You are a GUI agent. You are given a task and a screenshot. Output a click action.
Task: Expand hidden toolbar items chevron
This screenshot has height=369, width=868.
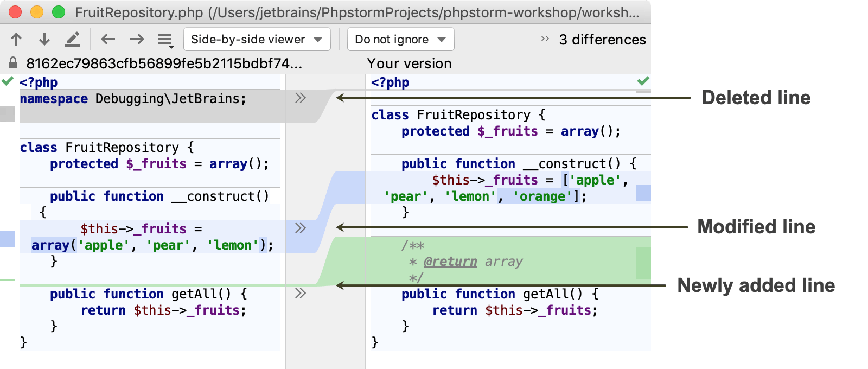pos(545,39)
